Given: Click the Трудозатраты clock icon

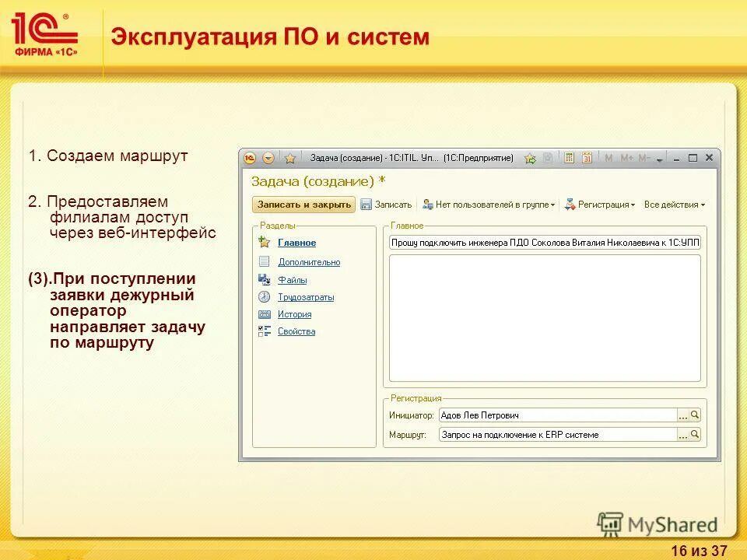Looking at the screenshot, I should (x=264, y=296).
